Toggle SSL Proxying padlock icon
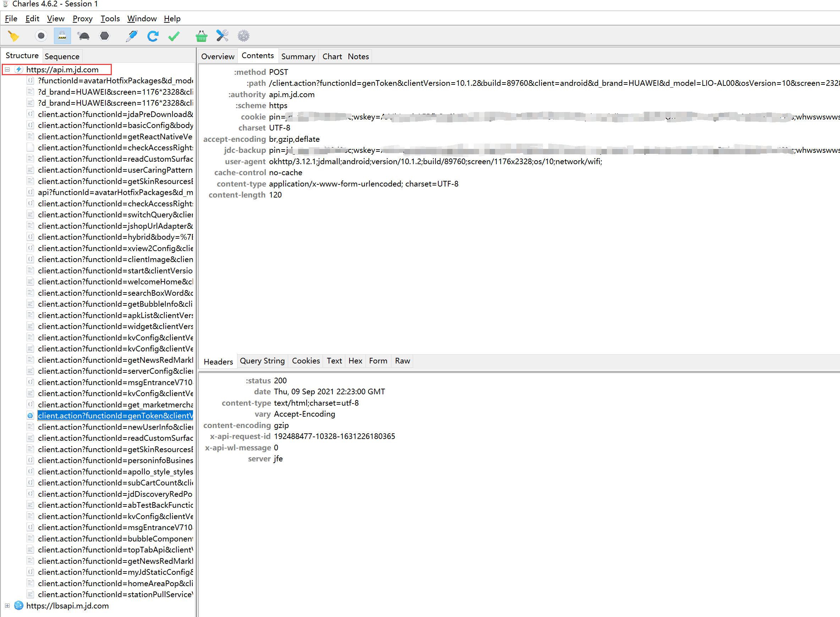The height and width of the screenshot is (617, 840). click(62, 36)
